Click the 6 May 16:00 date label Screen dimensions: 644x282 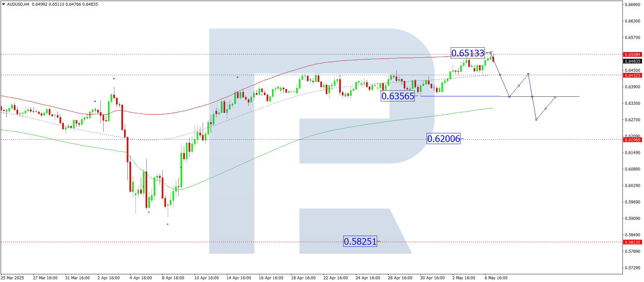[496, 278]
